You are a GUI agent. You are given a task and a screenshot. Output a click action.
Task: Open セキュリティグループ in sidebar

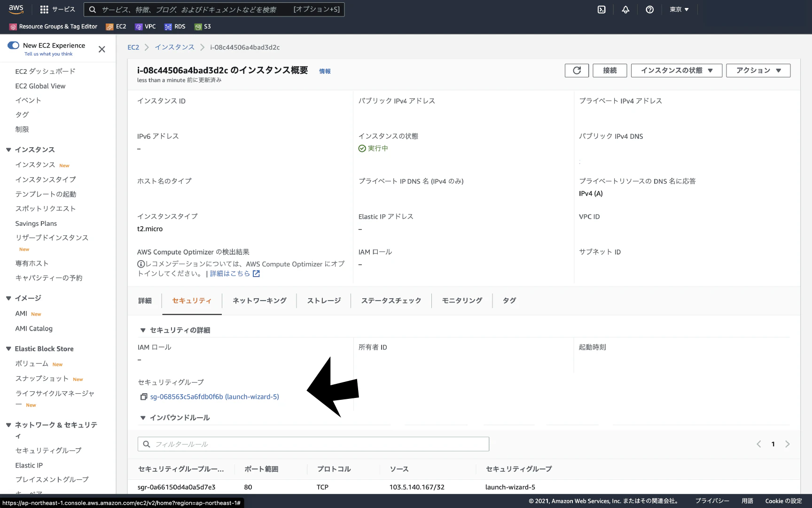point(48,451)
